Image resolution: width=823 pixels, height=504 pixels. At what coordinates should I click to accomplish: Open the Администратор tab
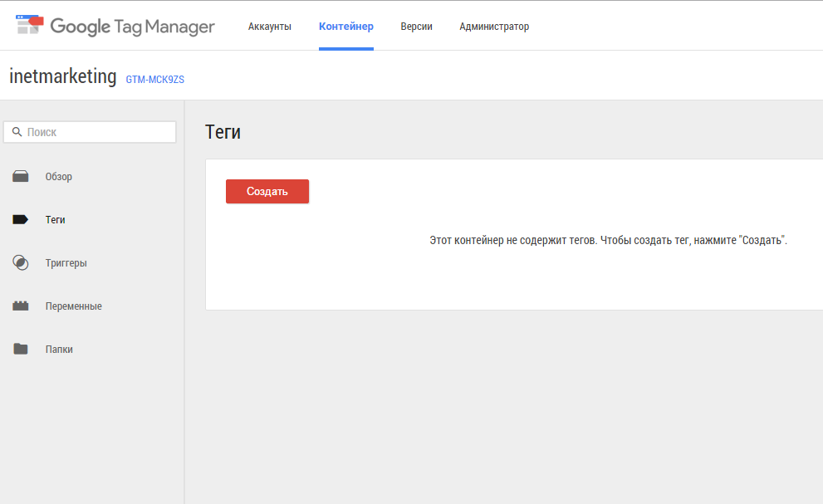tap(494, 27)
